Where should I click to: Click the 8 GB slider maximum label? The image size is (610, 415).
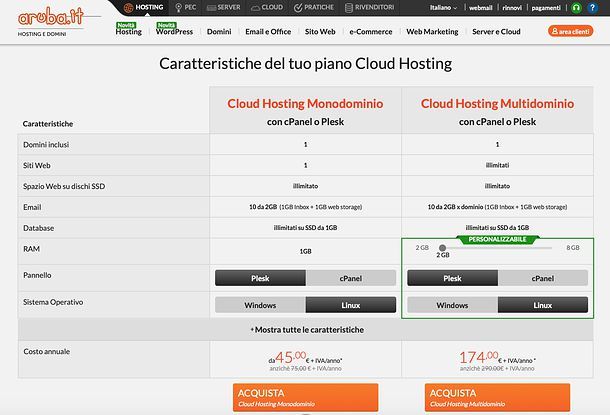pos(573,247)
